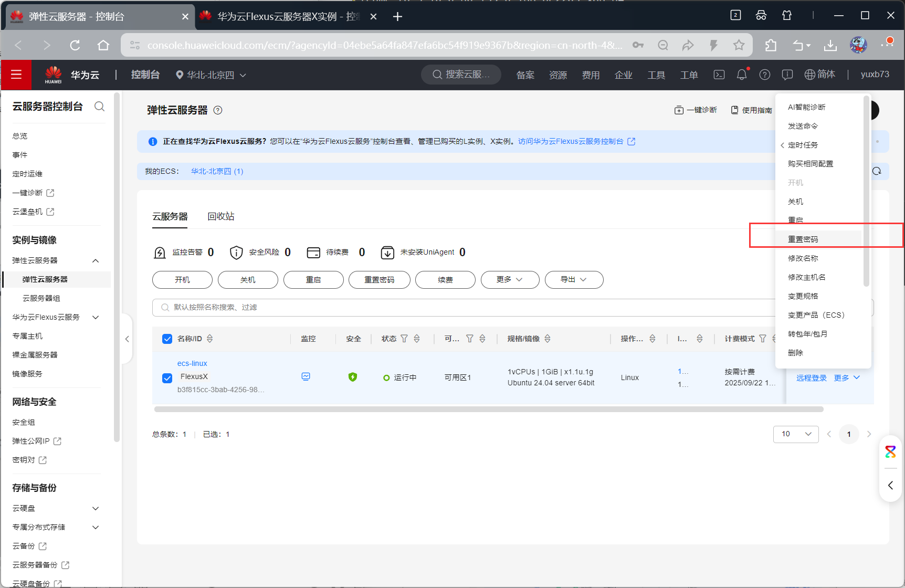Open the colorful assistant floating icon
905x588 pixels.
click(890, 451)
